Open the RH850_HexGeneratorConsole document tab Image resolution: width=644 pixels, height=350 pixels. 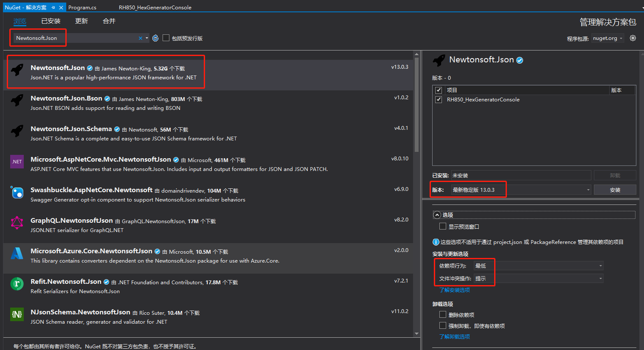[x=155, y=8]
